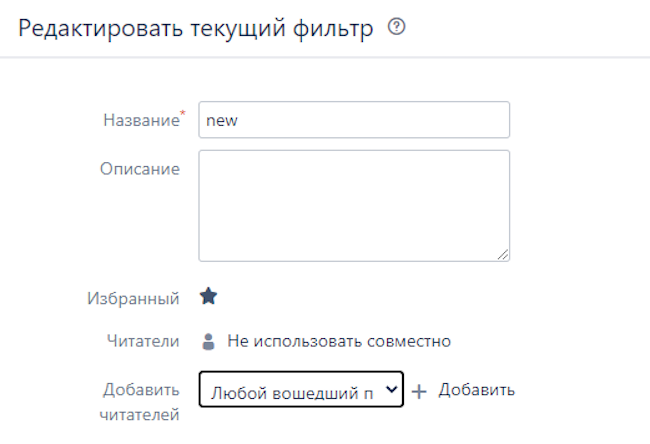
Task: Click the 'Редактировать текущий фильтр' heading
Action: click(x=195, y=28)
